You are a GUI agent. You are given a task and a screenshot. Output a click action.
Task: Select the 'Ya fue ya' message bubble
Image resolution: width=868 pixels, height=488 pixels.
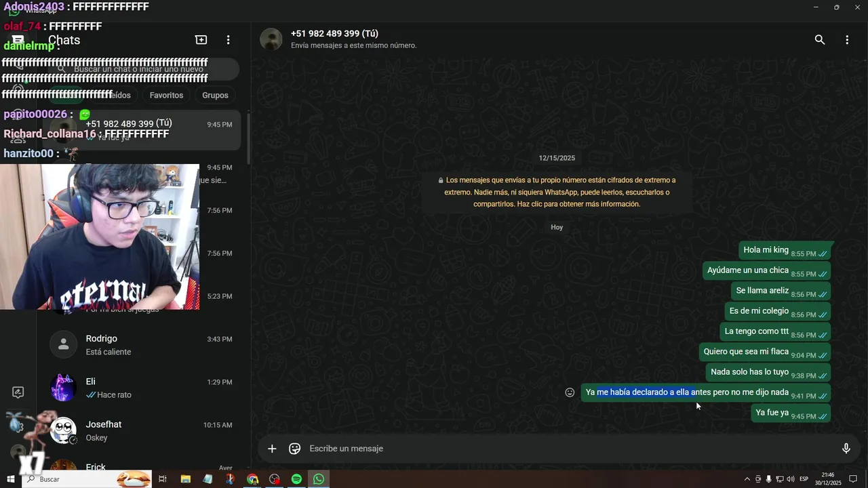[791, 413]
